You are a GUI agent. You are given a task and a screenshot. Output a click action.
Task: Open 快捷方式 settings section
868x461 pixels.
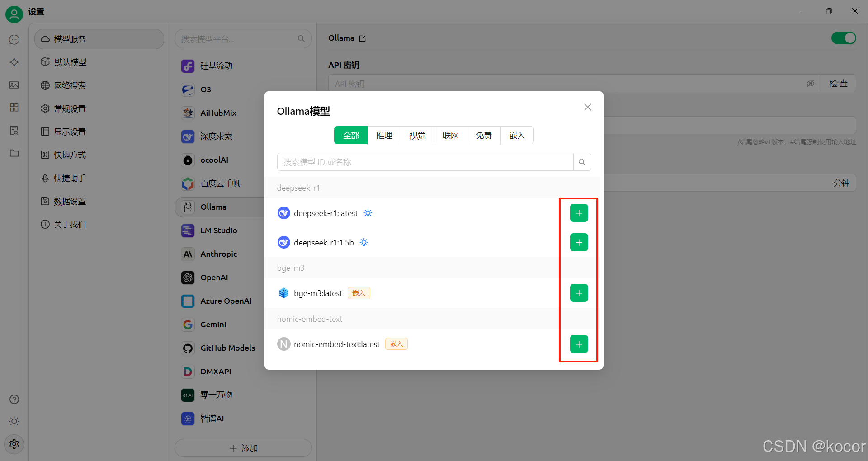[x=99, y=155]
